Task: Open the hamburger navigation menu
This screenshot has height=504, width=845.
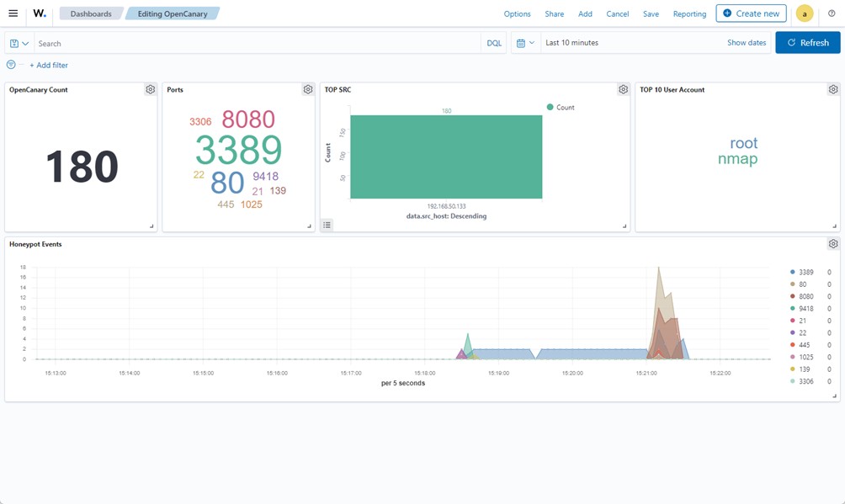Action: point(13,13)
